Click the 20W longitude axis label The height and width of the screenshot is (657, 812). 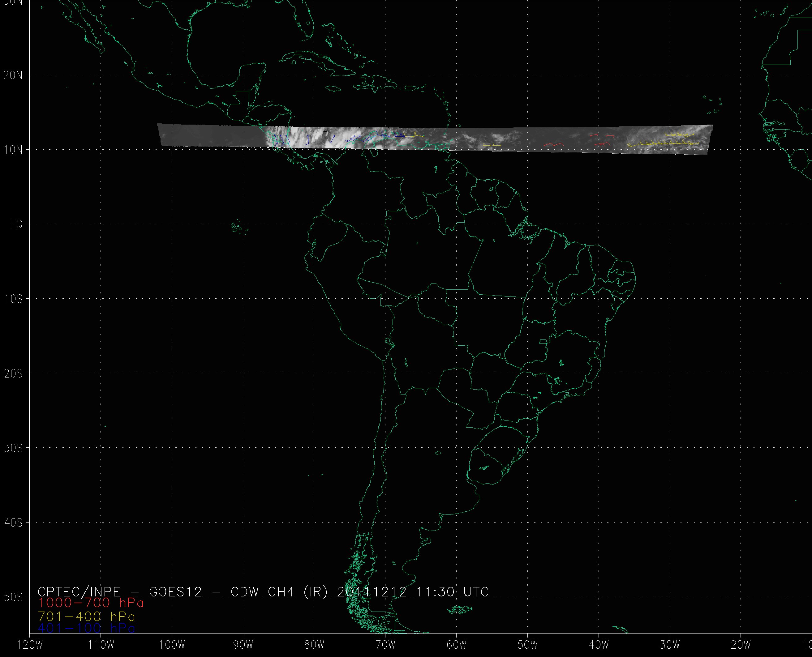click(x=741, y=645)
